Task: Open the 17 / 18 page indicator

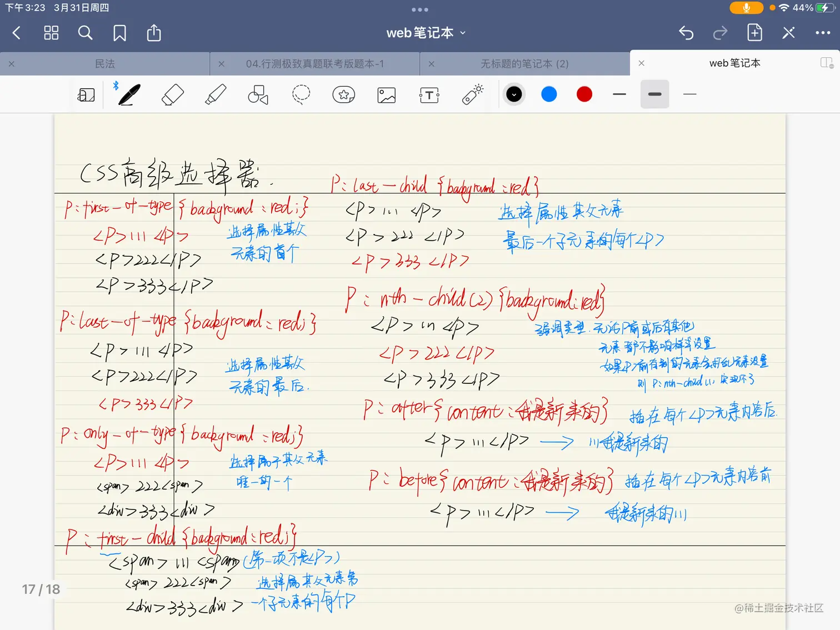Action: (41, 589)
